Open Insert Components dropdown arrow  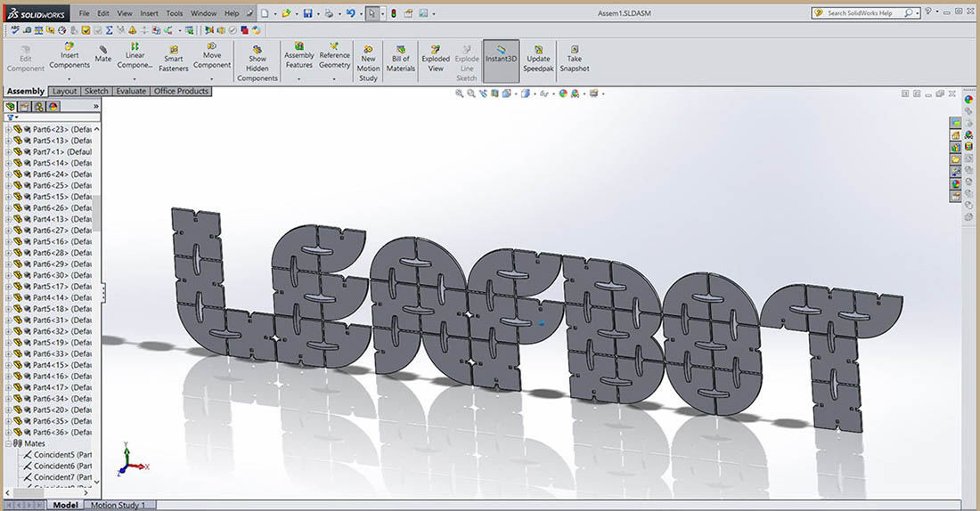pos(69,79)
